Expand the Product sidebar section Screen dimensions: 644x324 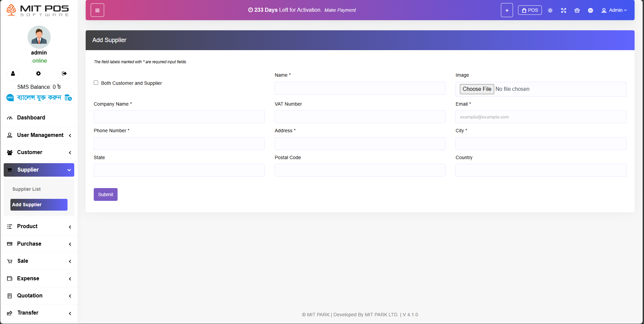[x=39, y=226]
